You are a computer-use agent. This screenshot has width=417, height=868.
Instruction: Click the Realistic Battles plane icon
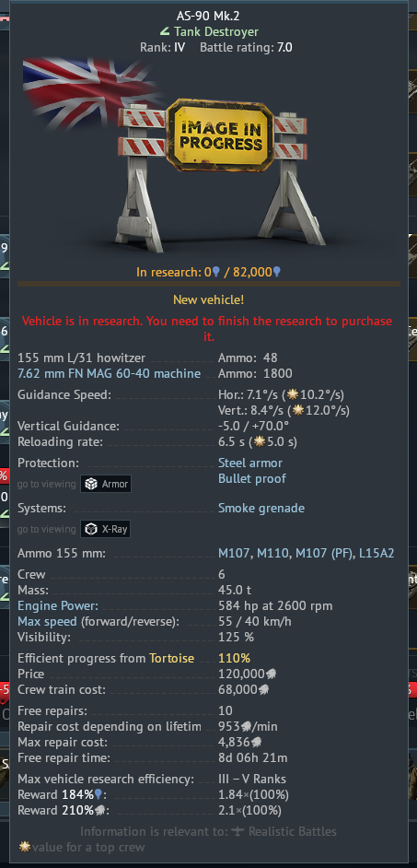coord(240,831)
